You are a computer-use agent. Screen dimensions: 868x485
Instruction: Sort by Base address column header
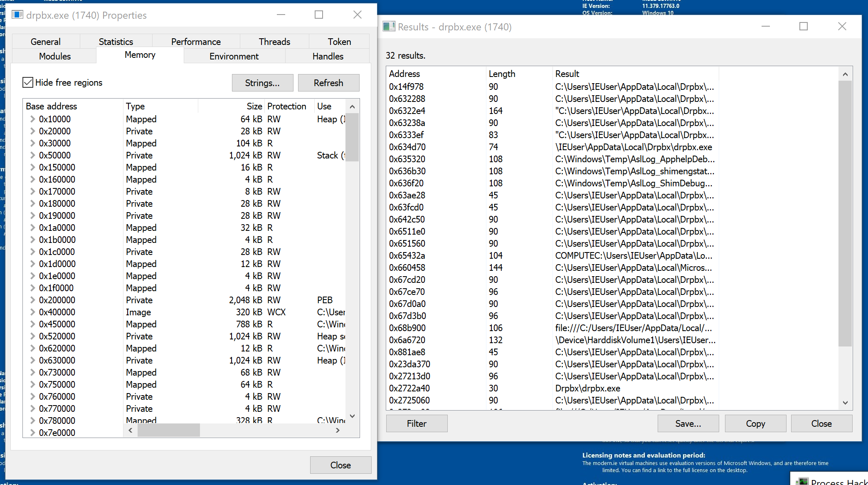pyautogui.click(x=73, y=106)
